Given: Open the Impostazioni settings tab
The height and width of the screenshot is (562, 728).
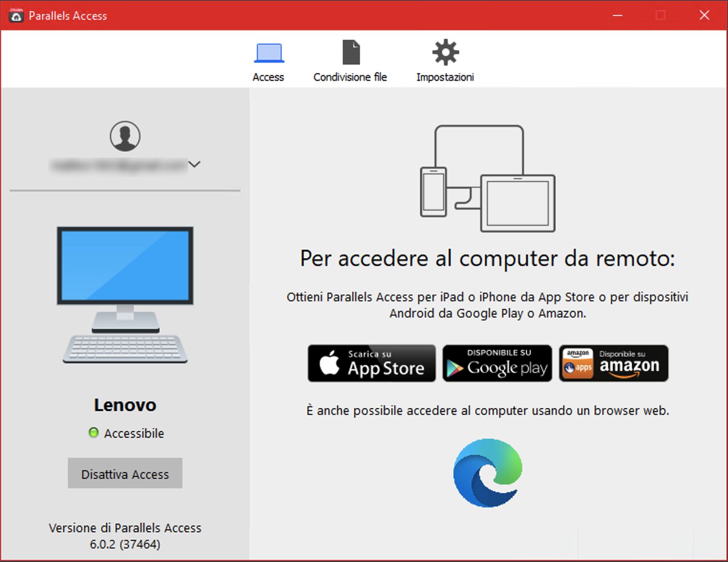Looking at the screenshot, I should pos(445,61).
